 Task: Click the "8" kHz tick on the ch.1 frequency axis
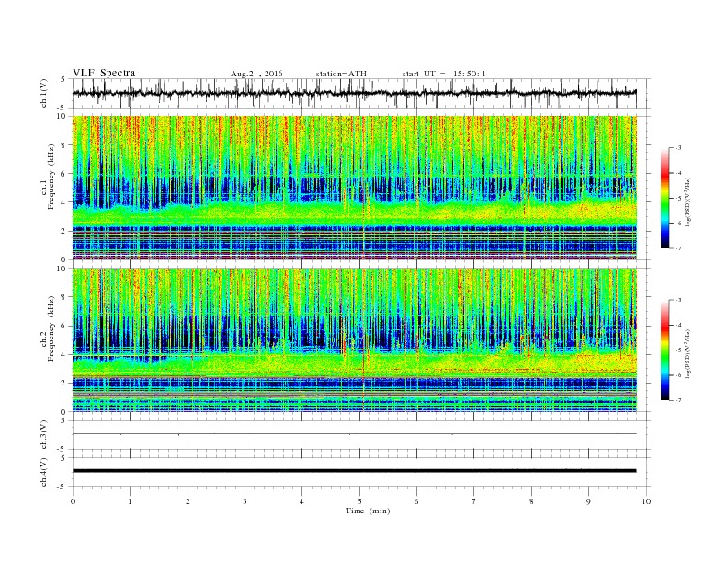tap(64, 145)
